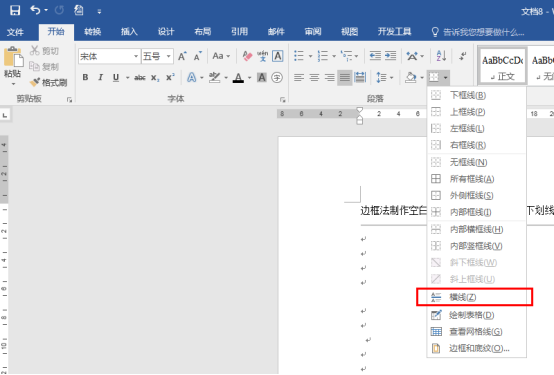Open the font name dropdown 宋体

pos(136,56)
